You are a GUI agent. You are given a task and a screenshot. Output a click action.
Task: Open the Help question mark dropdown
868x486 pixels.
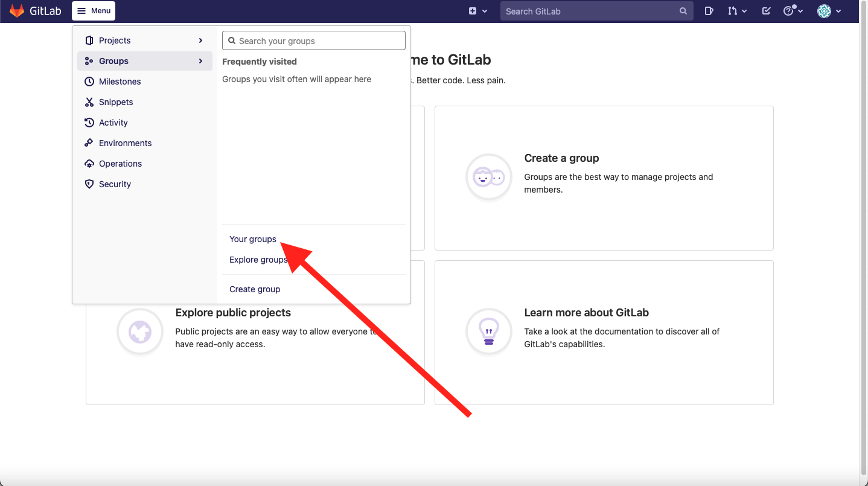click(793, 11)
